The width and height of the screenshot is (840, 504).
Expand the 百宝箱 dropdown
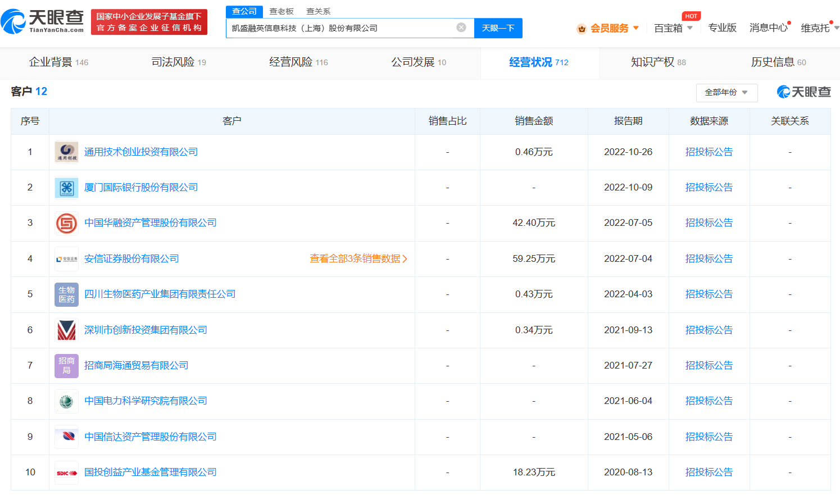coord(673,28)
